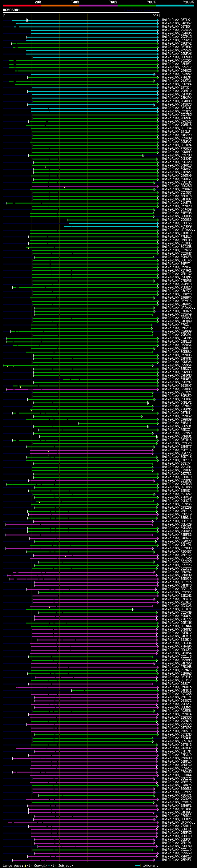Select the UniRef100_C5X7B3 label
197x868 pixels.
pyautogui.click(x=176, y=155)
